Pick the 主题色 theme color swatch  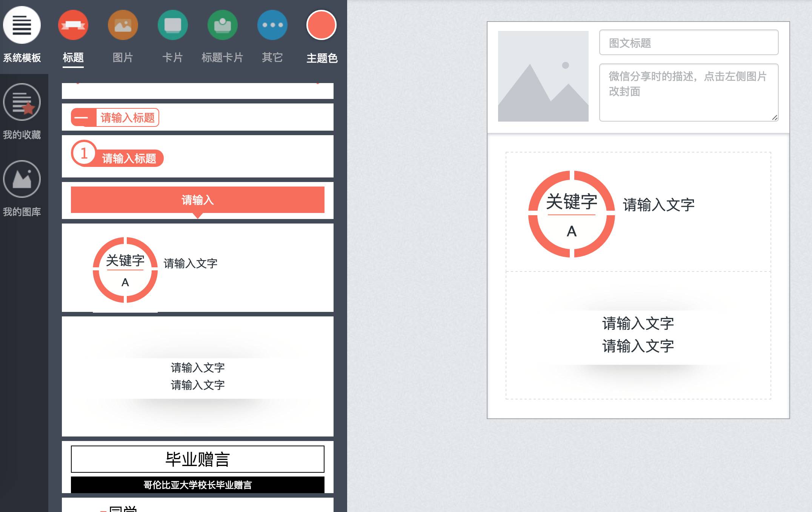(321, 25)
